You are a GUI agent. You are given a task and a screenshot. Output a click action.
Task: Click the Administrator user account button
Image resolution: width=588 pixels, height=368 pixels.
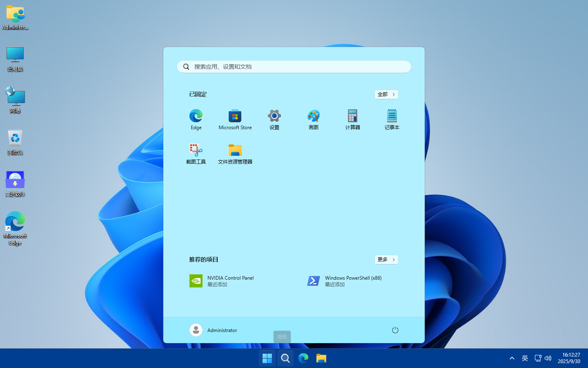[x=214, y=330]
